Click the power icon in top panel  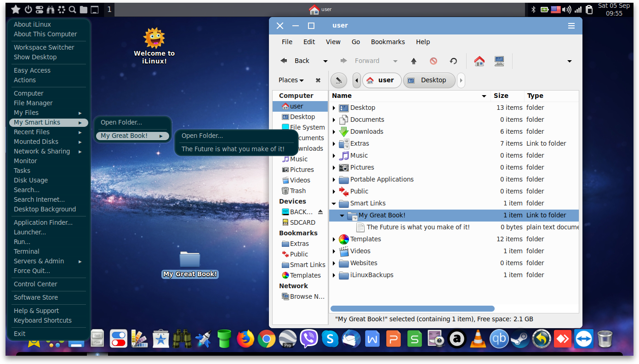click(28, 9)
